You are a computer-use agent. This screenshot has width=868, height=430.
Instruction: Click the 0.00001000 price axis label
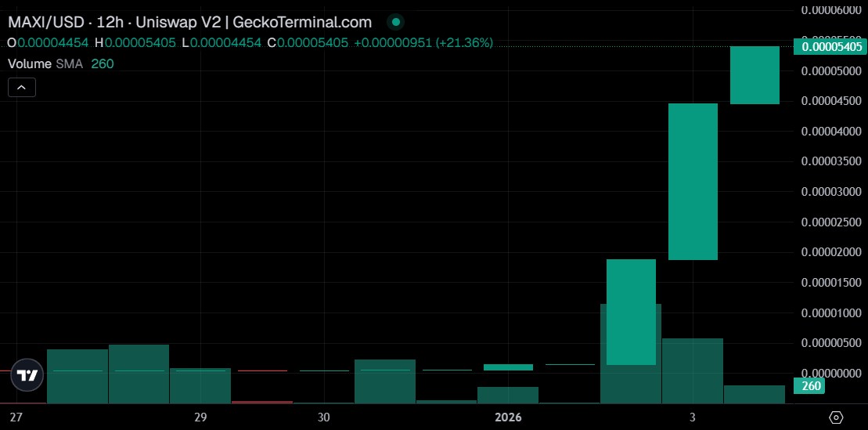pos(831,313)
